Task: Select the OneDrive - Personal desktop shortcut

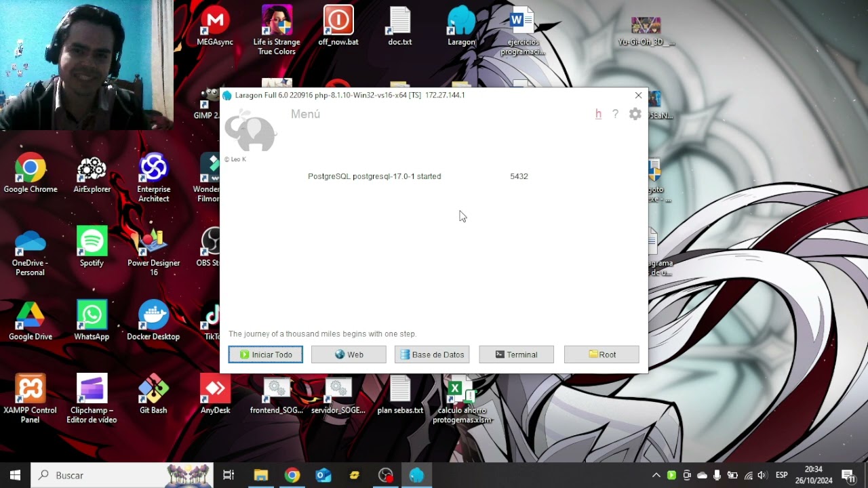Action: click(x=31, y=252)
